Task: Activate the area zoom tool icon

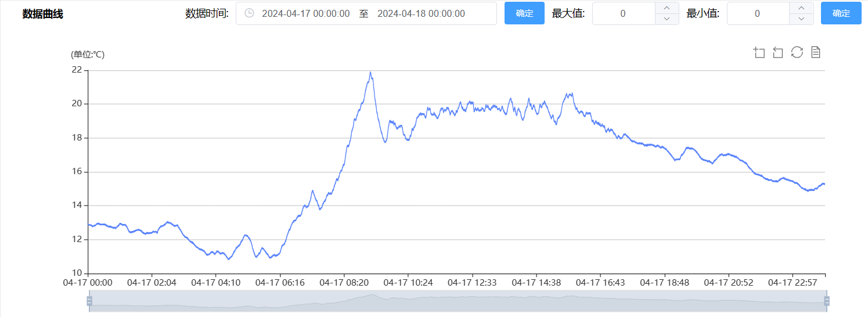Action: coord(759,53)
